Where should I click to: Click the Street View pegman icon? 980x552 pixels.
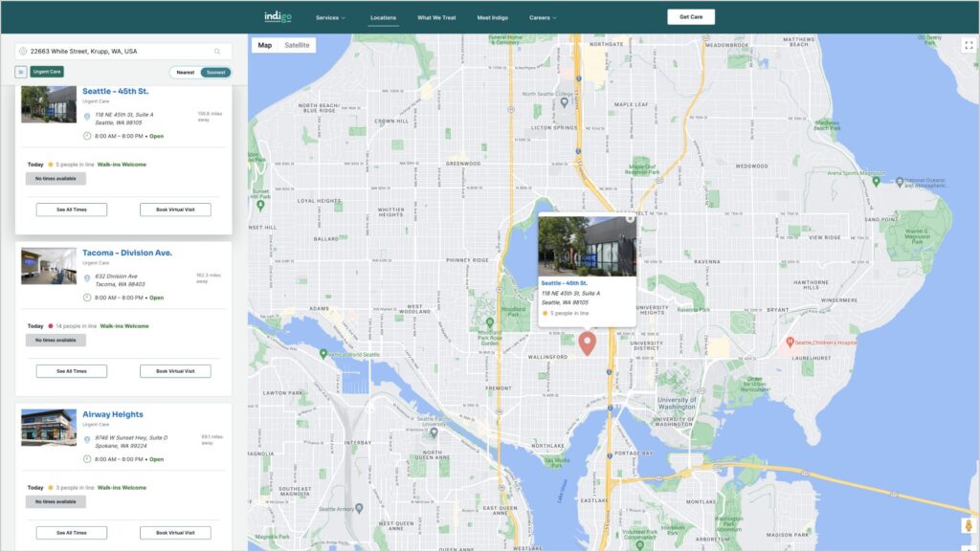(x=969, y=525)
